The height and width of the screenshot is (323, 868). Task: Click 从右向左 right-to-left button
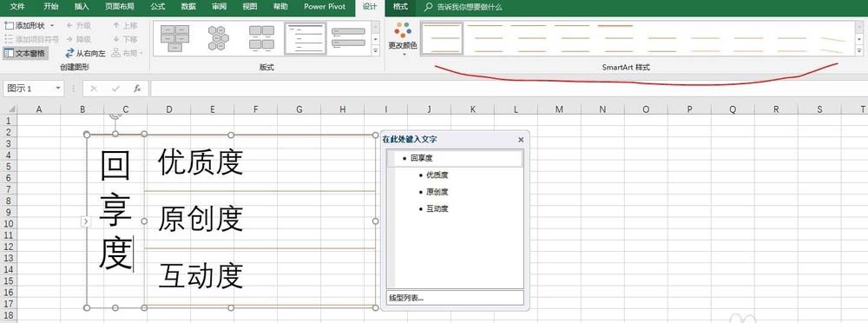coord(85,53)
